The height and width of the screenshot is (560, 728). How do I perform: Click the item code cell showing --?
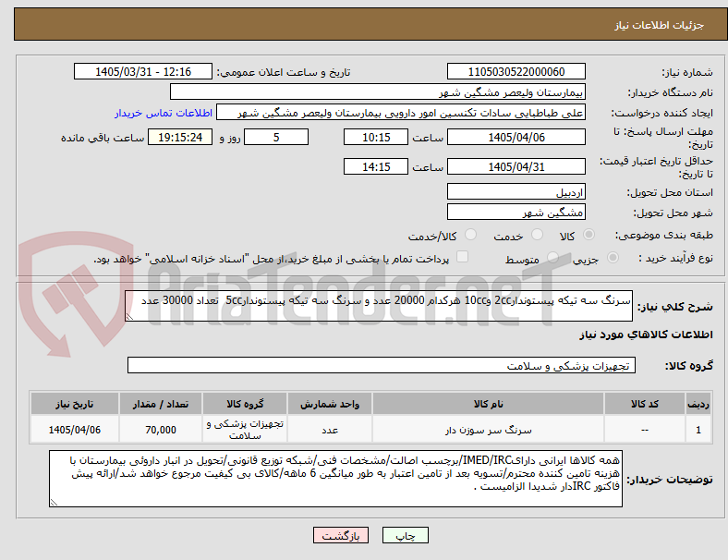(645, 430)
